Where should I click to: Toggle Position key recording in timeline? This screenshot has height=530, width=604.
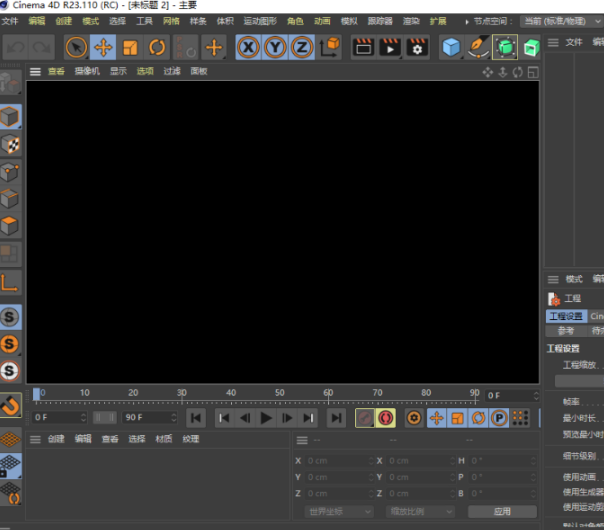[437, 418]
